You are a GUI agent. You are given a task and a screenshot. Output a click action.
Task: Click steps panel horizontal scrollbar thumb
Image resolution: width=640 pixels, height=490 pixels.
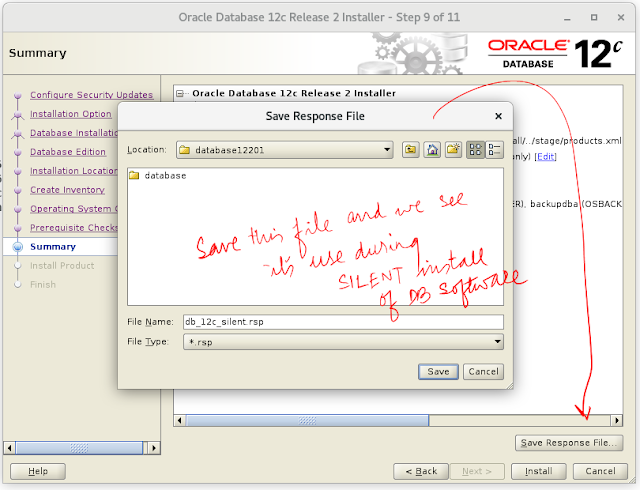[x=79, y=448]
